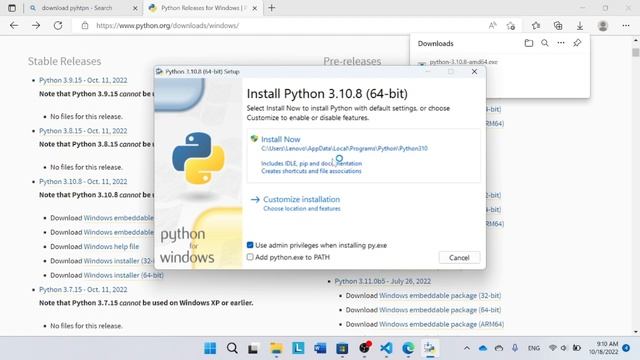Open more options in Downloads panel

coord(561,43)
